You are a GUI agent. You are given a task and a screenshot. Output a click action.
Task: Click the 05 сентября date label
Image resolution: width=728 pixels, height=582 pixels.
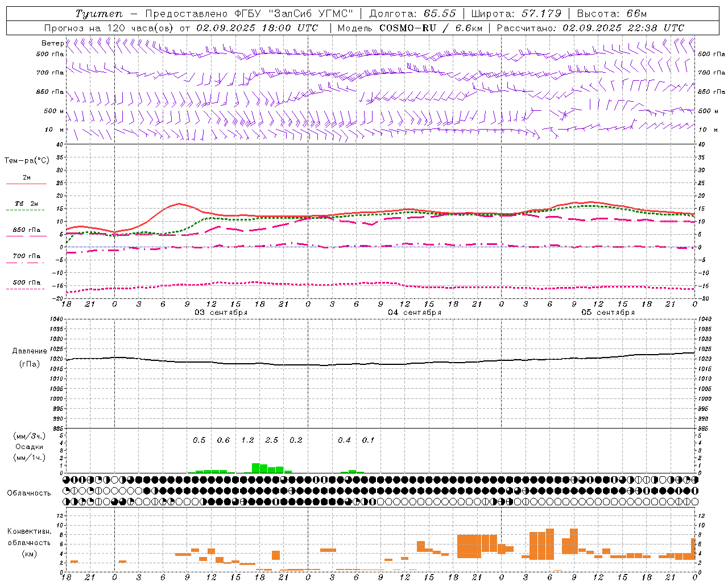[x=608, y=313]
